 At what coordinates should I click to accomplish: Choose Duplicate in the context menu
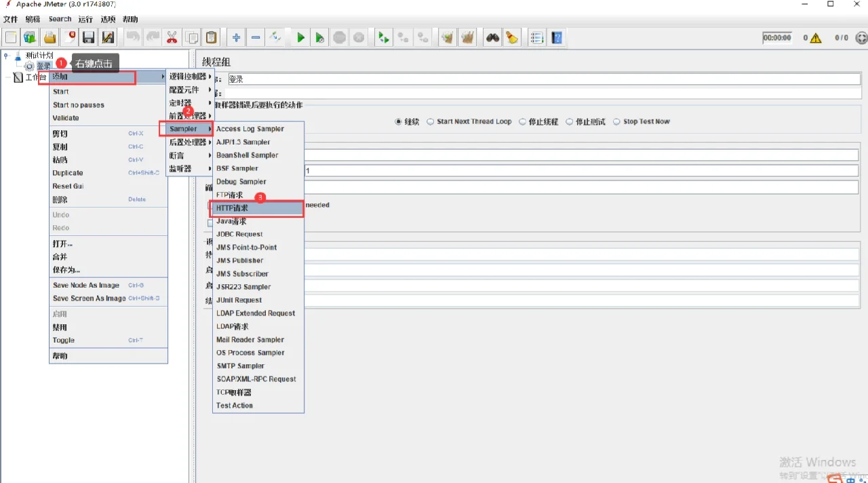pos(108,173)
